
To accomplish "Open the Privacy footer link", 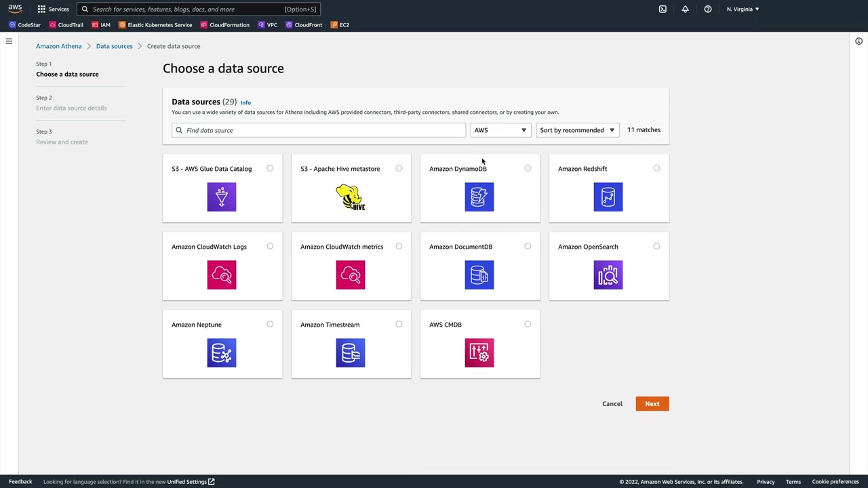I will tap(766, 482).
